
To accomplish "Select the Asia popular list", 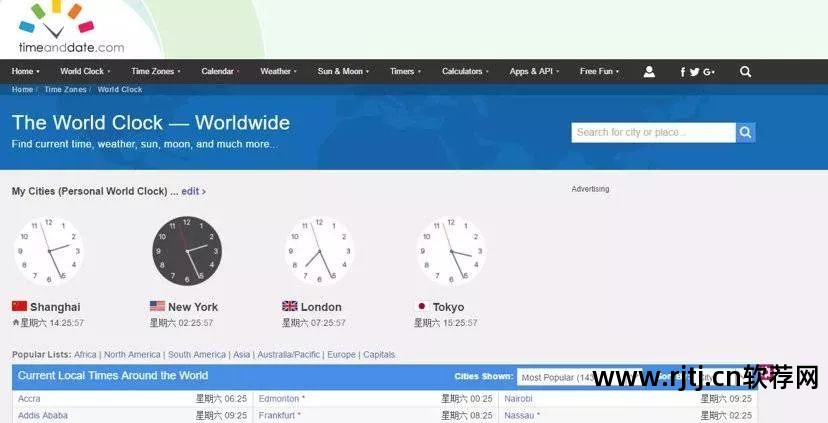I will 241,355.
